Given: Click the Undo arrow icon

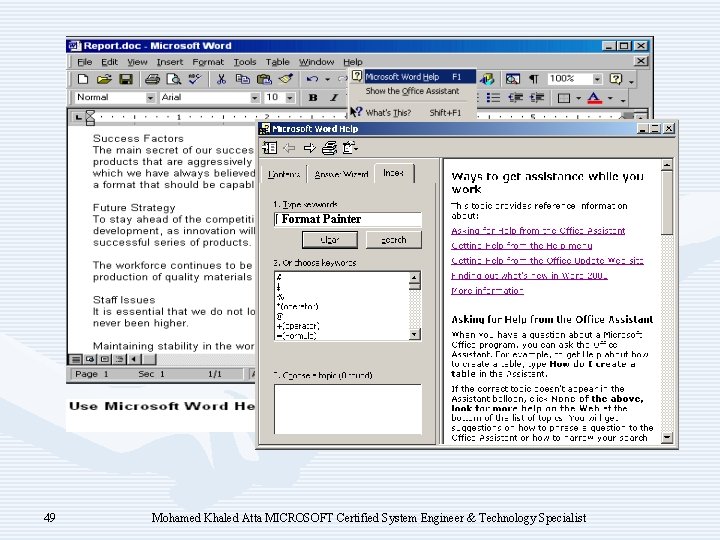Looking at the screenshot, I should (312, 79).
